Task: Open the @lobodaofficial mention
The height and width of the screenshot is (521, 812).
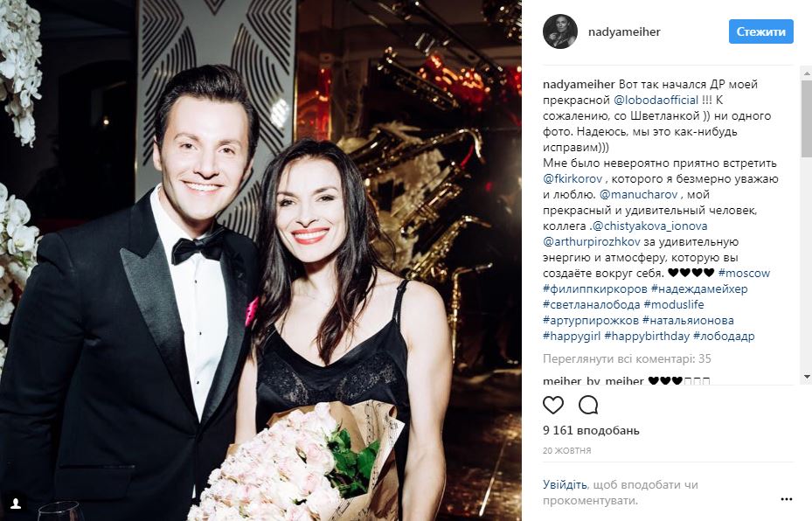Action: (656, 100)
